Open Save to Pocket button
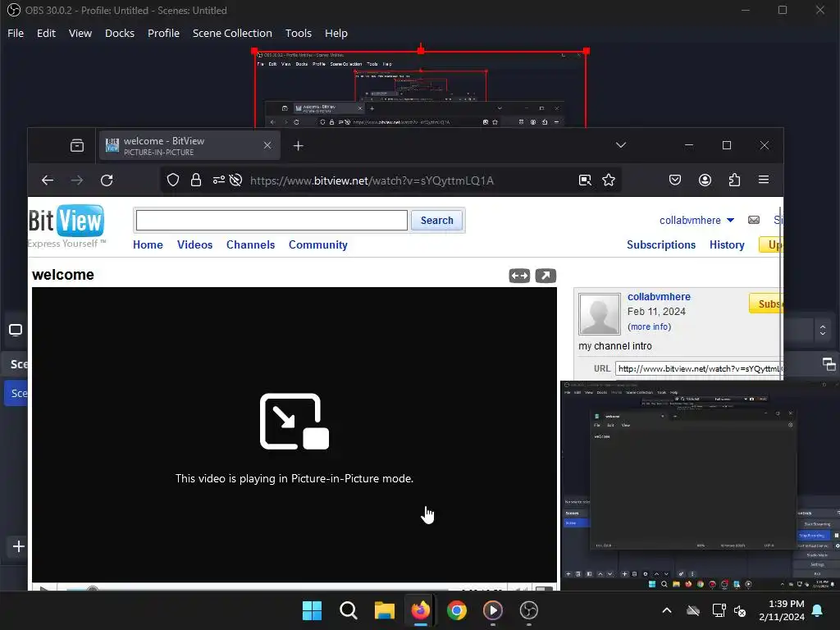Viewport: 840px width, 630px height. tap(675, 180)
